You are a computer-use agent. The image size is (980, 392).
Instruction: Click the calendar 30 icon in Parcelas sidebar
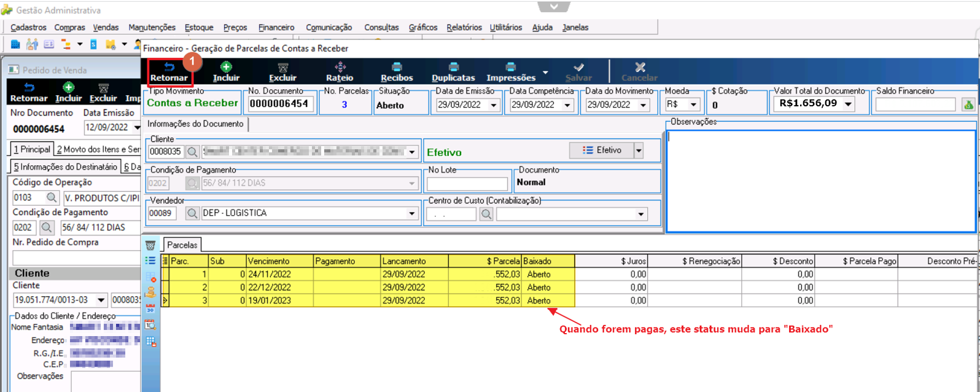150,309
